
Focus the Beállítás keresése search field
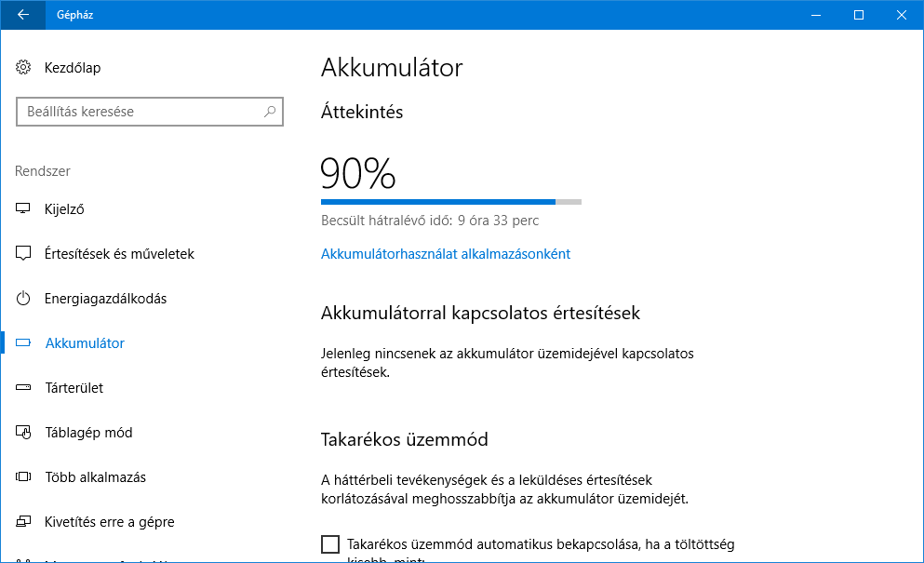(x=150, y=112)
